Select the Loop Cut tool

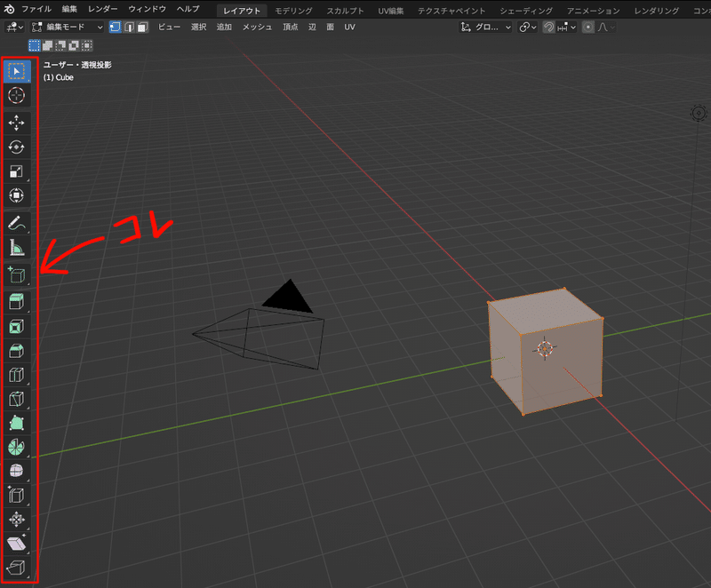point(16,376)
